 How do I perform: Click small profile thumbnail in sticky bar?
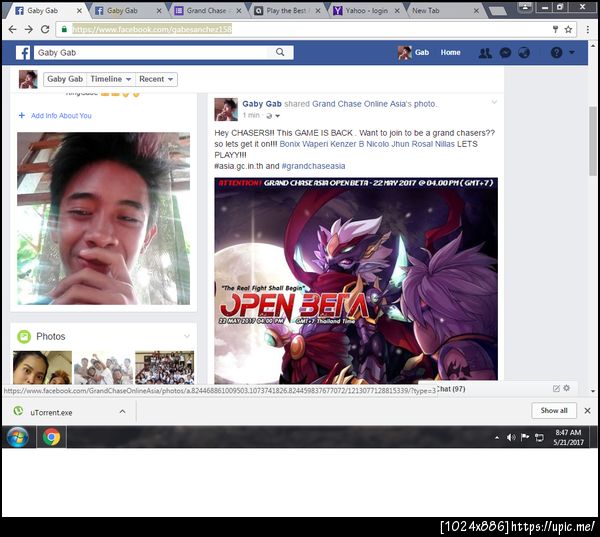pyautogui.click(x=28, y=79)
